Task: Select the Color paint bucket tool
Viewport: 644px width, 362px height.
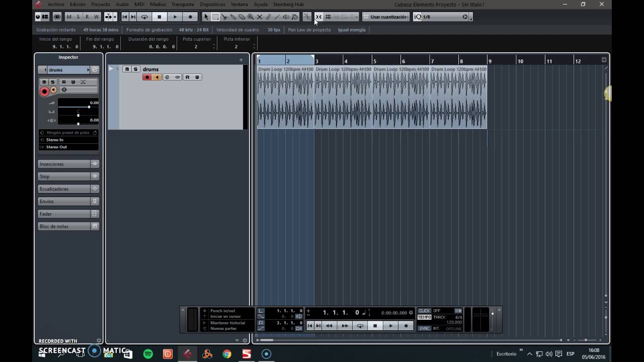Action: (x=295, y=17)
